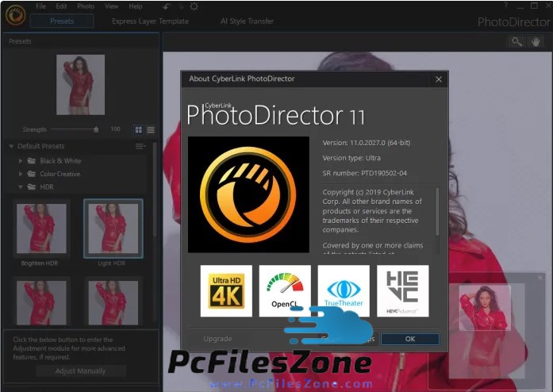Open preferences with the gear icon

pos(194,6)
